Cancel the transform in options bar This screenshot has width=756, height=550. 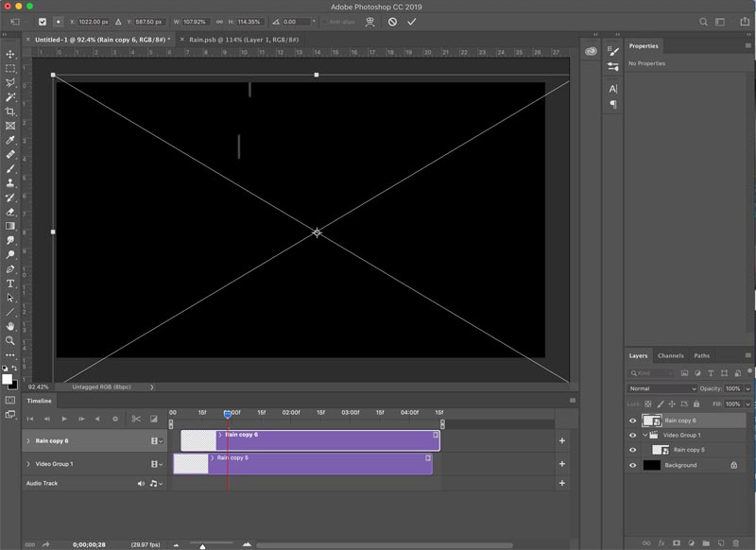pyautogui.click(x=392, y=22)
